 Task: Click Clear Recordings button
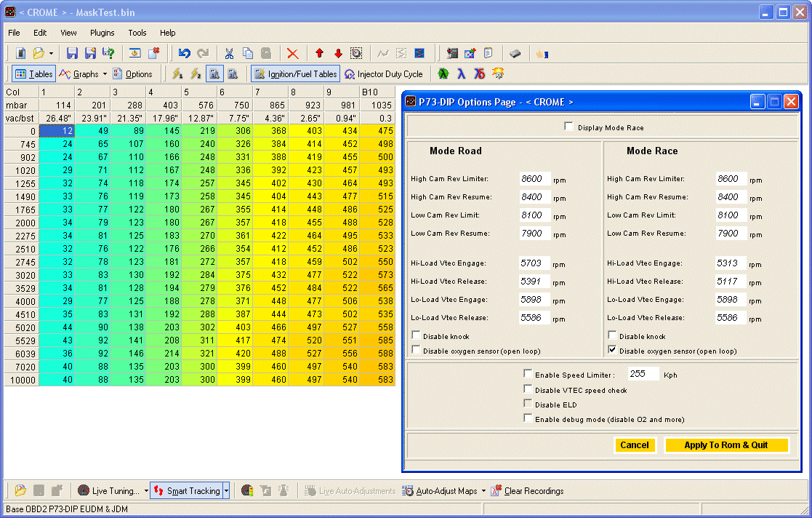527,490
